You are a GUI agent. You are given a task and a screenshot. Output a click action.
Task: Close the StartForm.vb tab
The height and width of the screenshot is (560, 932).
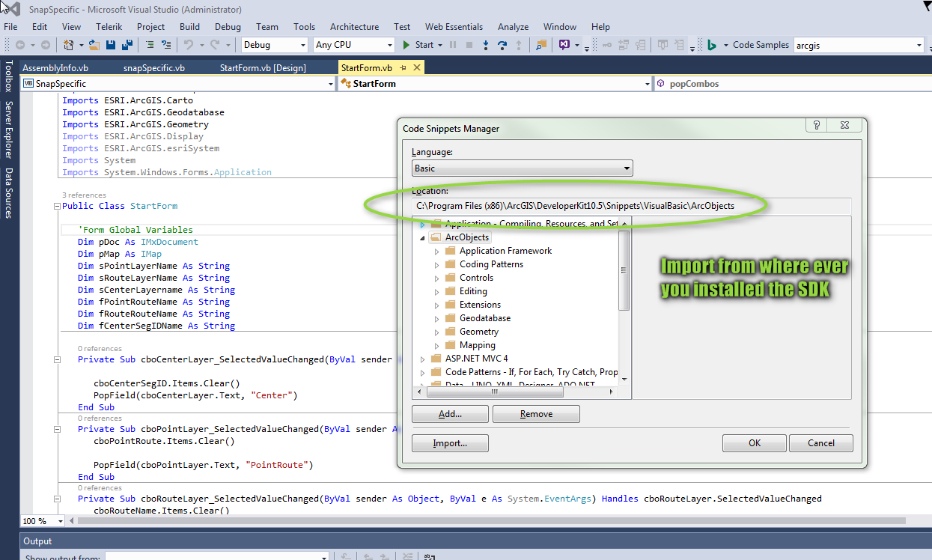(417, 67)
